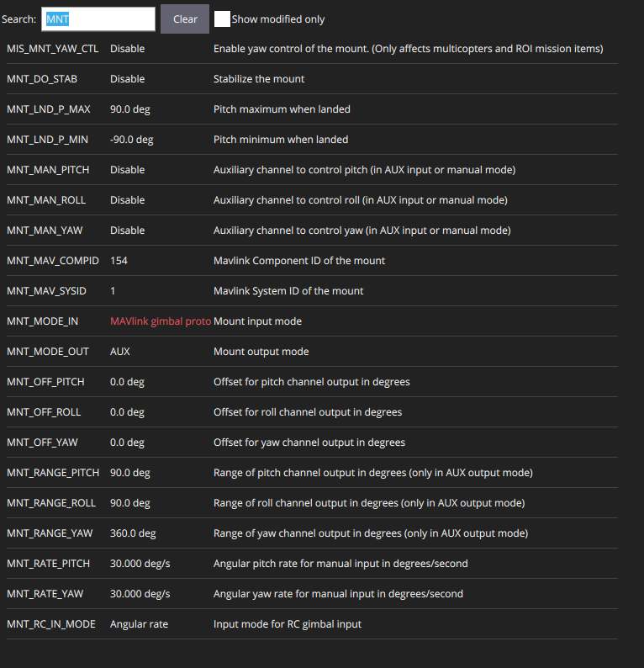Click the 0.0 deg value of MNT_OFF_ROLL

tap(127, 411)
